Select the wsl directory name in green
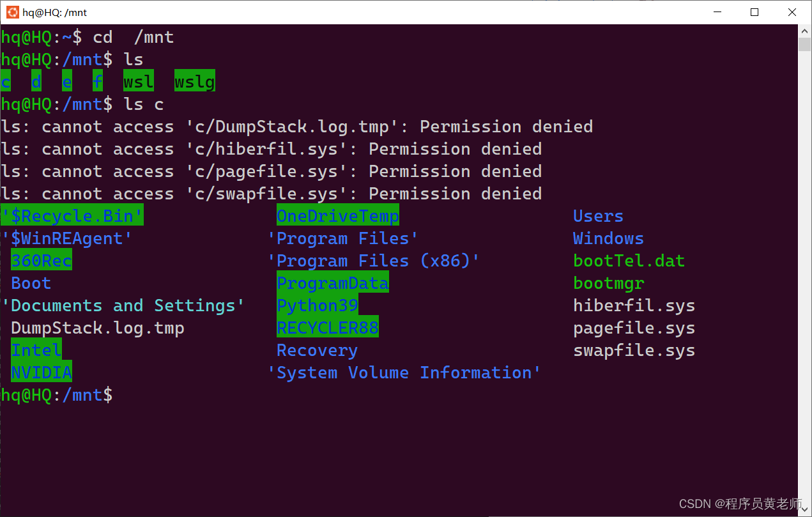The width and height of the screenshot is (812, 517). pyautogui.click(x=138, y=81)
